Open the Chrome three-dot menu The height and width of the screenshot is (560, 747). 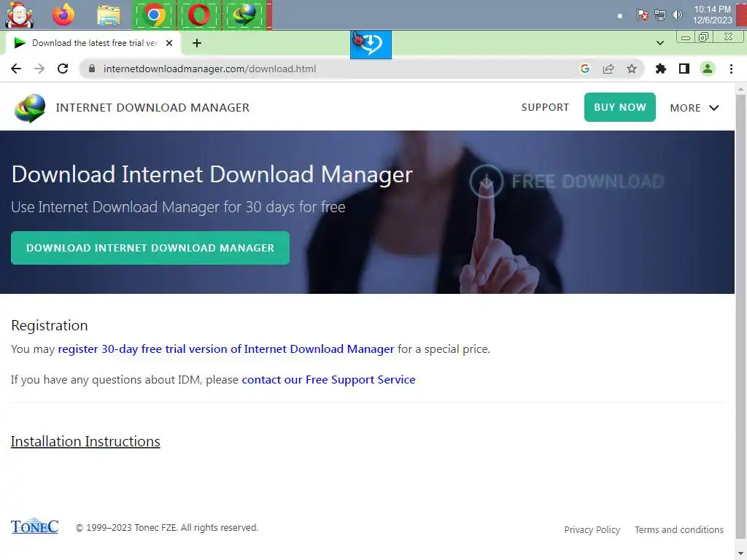coord(731,69)
